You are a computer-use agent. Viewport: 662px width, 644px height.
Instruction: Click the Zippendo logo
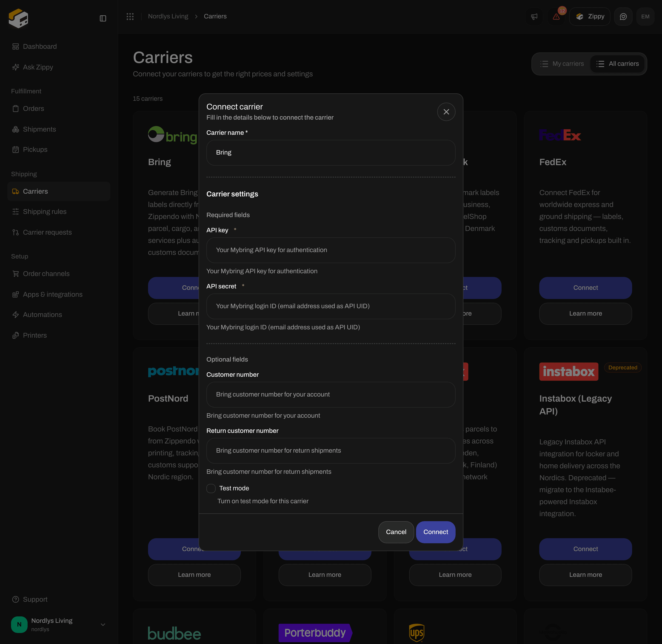pyautogui.click(x=18, y=18)
